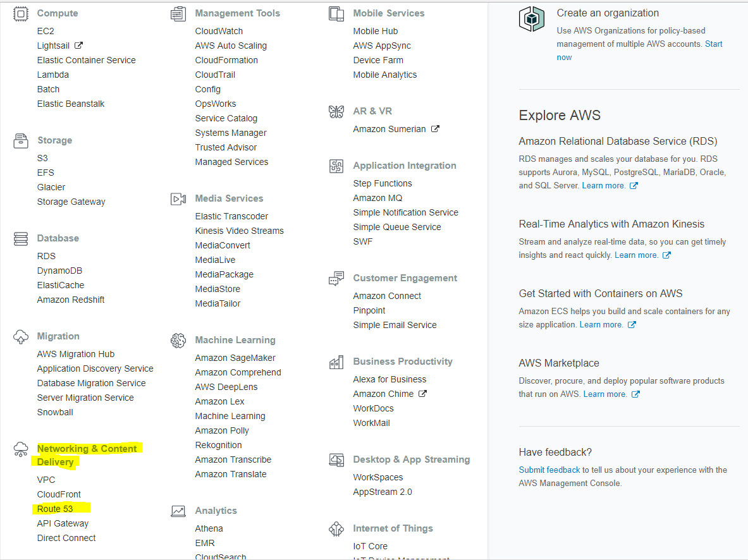Click the Networking & Content Delivery cloud icon
Image resolution: width=748 pixels, height=560 pixels.
[20, 449]
